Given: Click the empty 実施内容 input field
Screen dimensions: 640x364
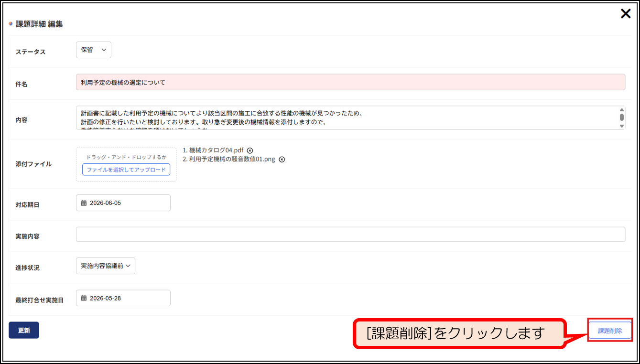Looking at the screenshot, I should pyautogui.click(x=350, y=235).
